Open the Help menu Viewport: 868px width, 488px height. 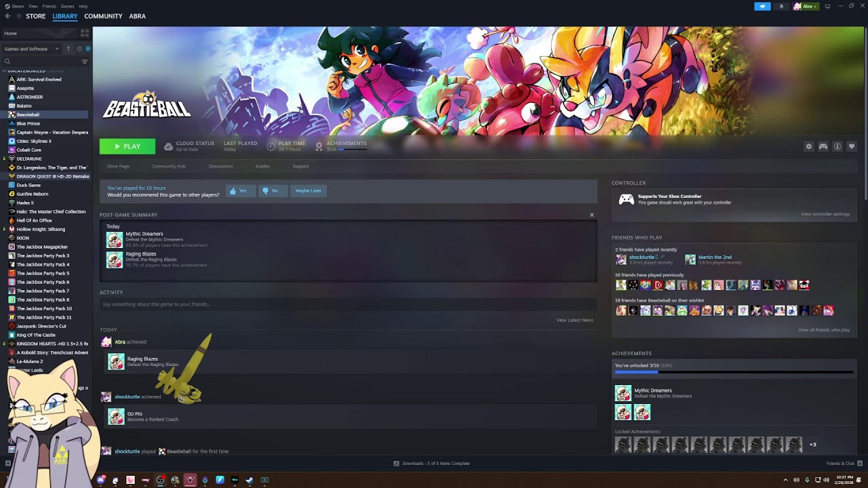click(83, 6)
